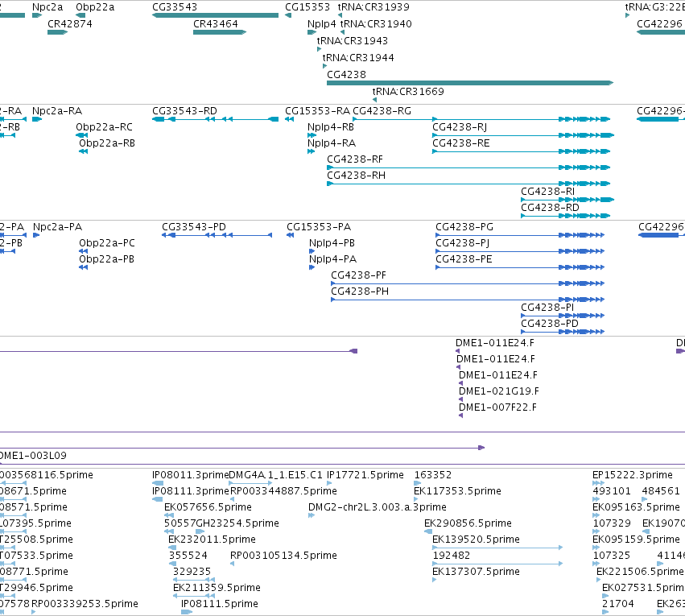Click transcript CG33543-RD label

click(184, 111)
